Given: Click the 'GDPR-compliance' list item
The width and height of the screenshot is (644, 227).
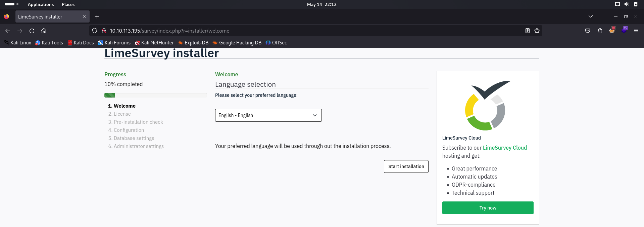Looking at the screenshot, I should point(474,185).
